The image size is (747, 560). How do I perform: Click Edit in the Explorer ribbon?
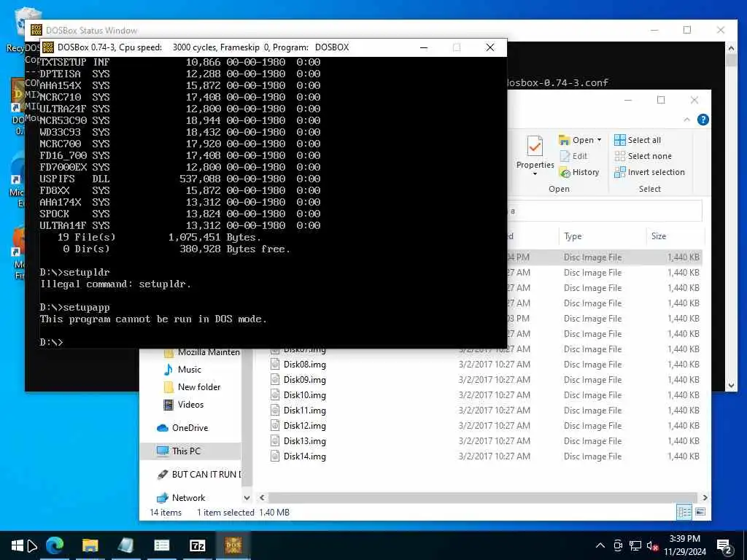click(x=573, y=156)
